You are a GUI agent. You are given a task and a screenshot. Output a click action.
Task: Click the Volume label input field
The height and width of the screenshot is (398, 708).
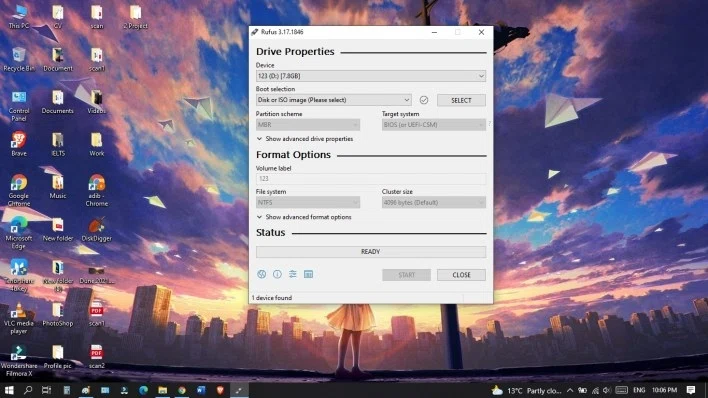[x=371, y=178]
